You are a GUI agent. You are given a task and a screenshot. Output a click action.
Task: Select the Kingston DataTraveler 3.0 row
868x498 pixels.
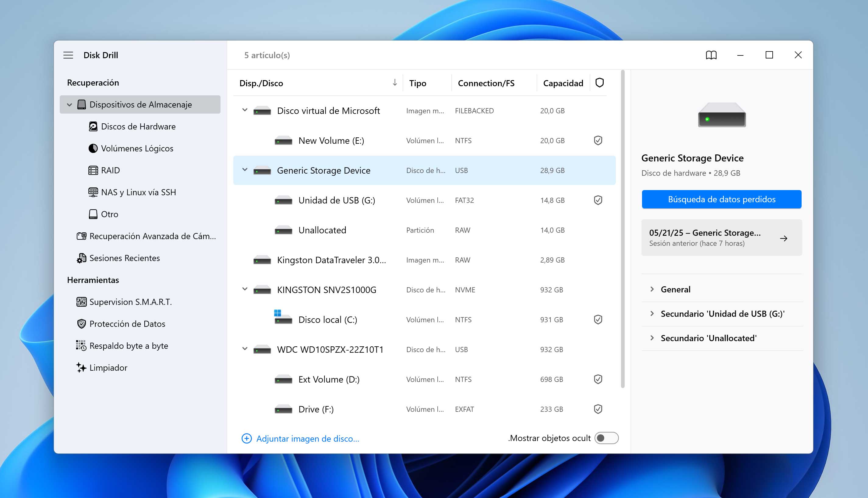[x=425, y=260]
